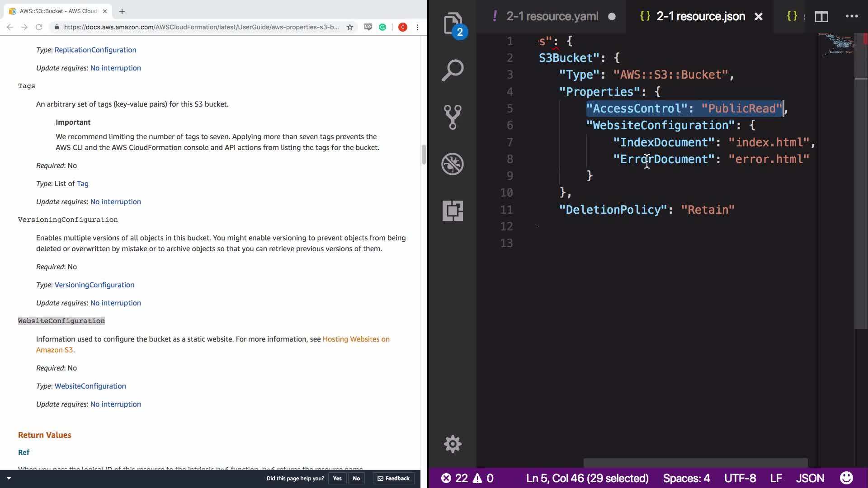
Task: Open the Search panel magnifier icon
Action: pyautogui.click(x=452, y=70)
